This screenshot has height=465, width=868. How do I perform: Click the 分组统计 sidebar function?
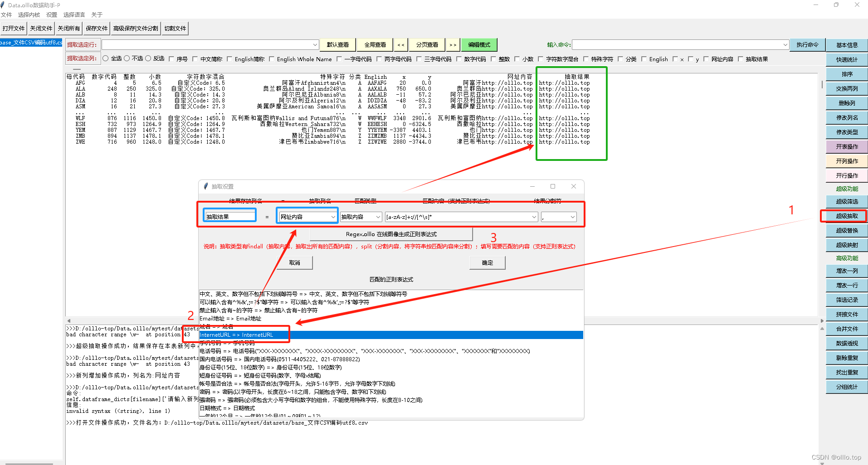[845, 387]
